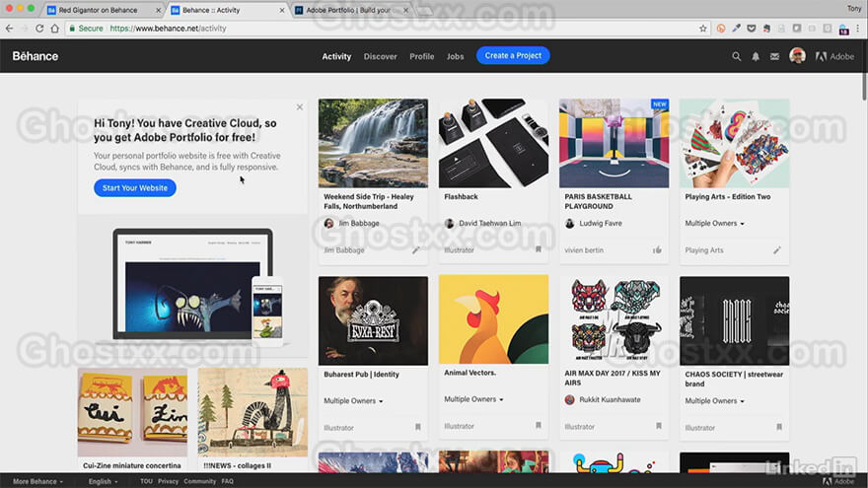The width and height of the screenshot is (868, 488).
Task: Open the Buharest Pub | Identity title
Action: point(361,375)
